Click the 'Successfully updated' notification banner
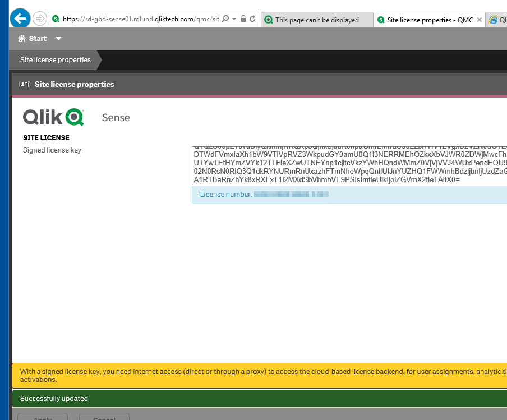 point(253,399)
